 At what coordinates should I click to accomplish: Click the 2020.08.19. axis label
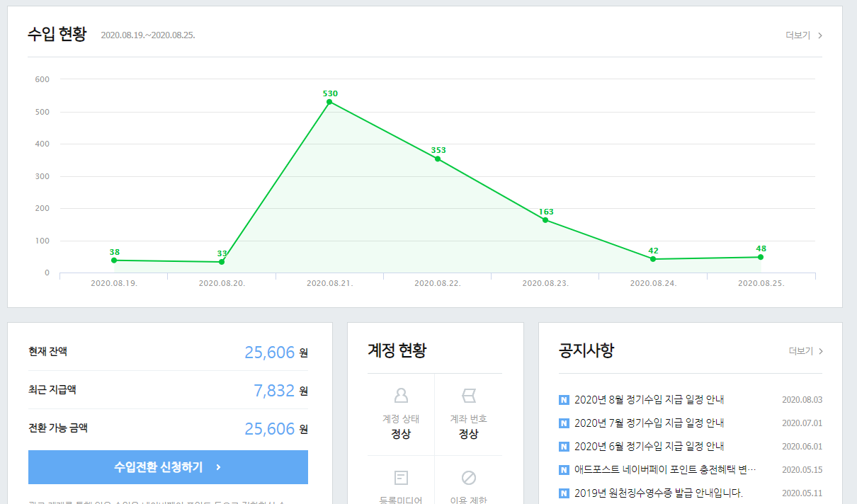(x=114, y=283)
